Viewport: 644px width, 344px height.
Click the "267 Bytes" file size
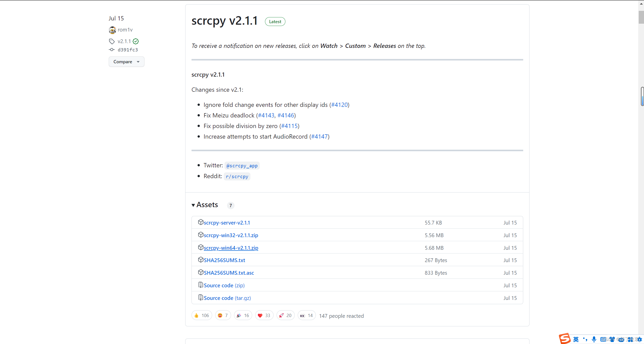[436, 260]
